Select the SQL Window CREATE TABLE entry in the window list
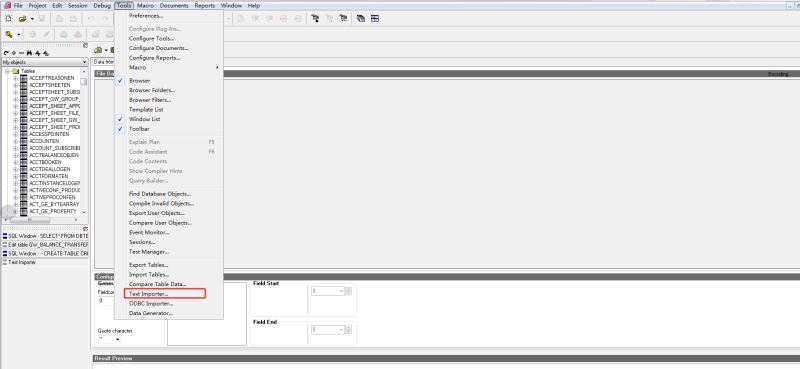 coord(45,254)
